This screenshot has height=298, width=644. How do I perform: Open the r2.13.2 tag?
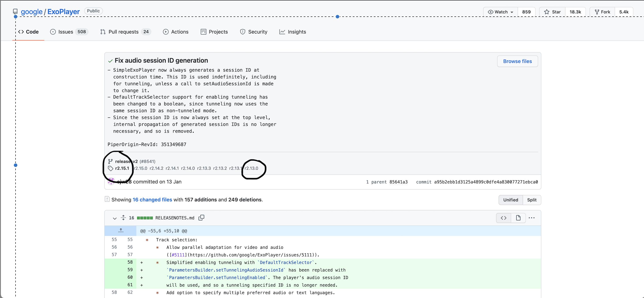[x=220, y=168]
